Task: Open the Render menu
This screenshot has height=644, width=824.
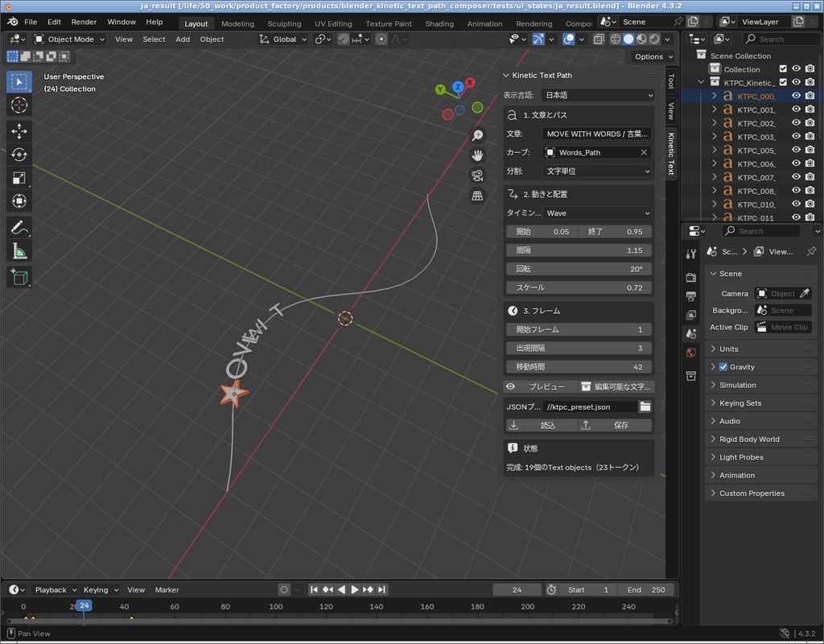Action: click(84, 22)
